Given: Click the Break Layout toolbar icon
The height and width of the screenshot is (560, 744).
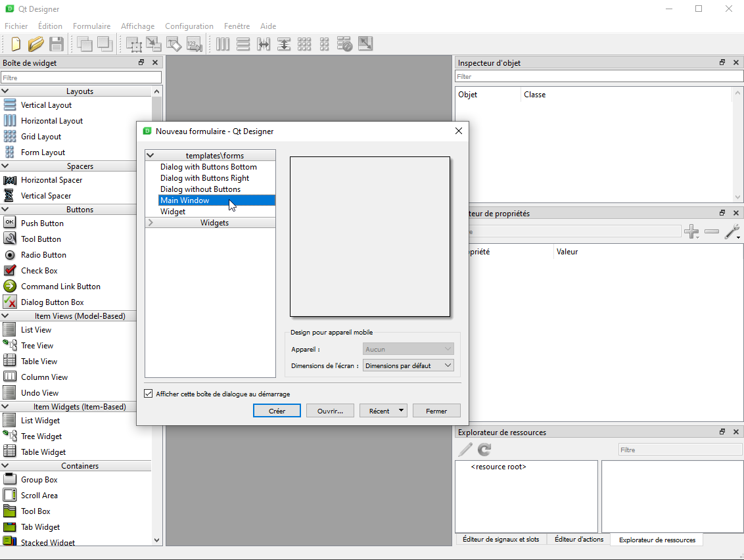Looking at the screenshot, I should (345, 44).
